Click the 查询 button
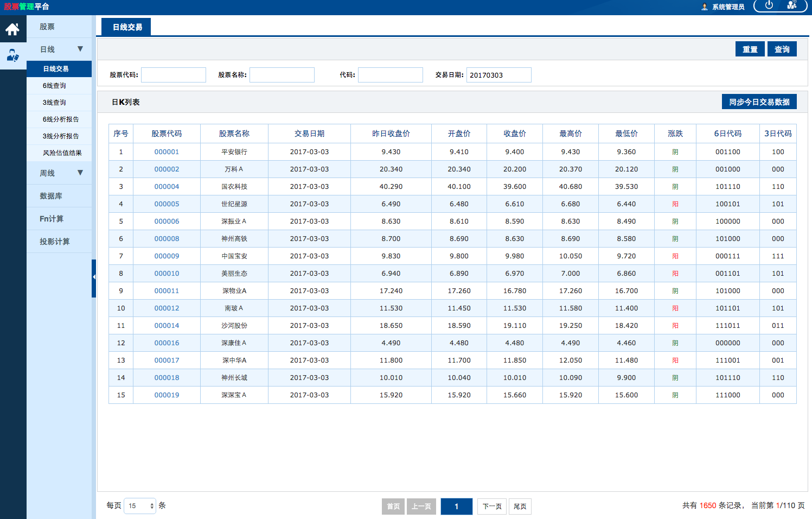This screenshot has width=812, height=519. [x=782, y=49]
